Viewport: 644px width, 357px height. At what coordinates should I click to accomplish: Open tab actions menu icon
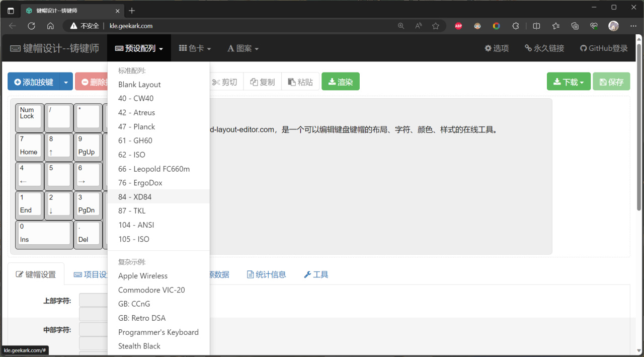11,11
